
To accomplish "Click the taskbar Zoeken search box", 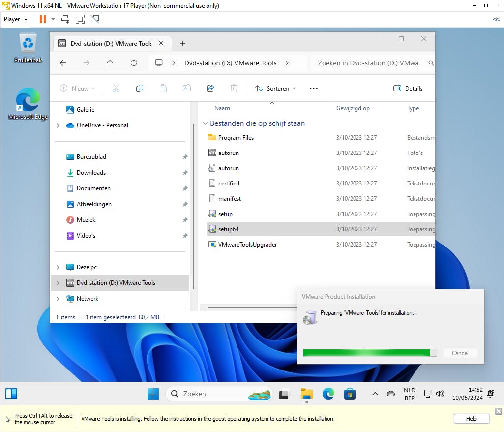I will pyautogui.click(x=219, y=394).
